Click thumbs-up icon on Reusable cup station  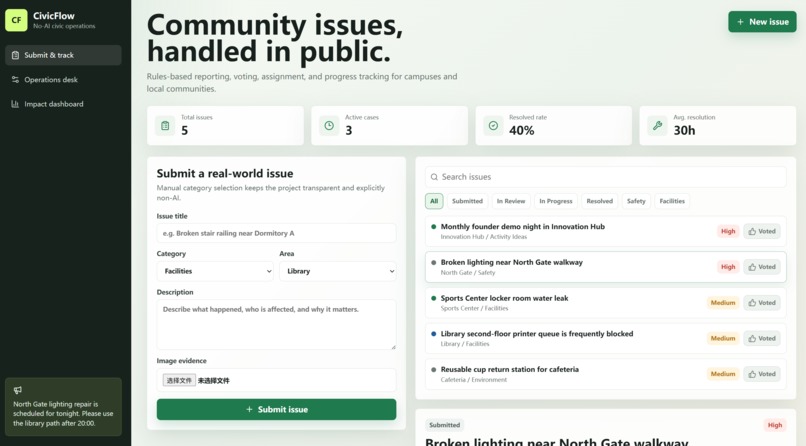click(752, 374)
